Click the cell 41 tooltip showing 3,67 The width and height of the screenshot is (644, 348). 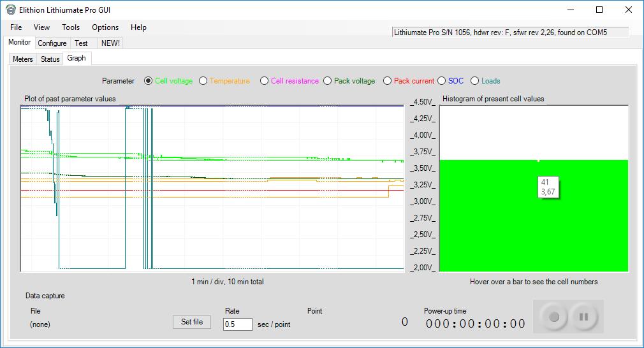548,187
